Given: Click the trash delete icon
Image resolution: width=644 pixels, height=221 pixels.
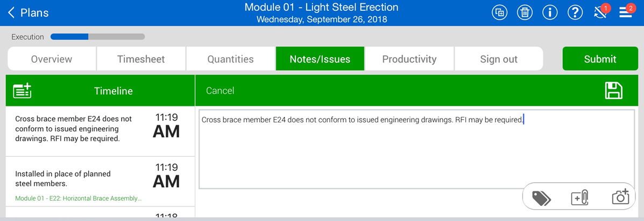Looking at the screenshot, I should pyautogui.click(x=525, y=12).
